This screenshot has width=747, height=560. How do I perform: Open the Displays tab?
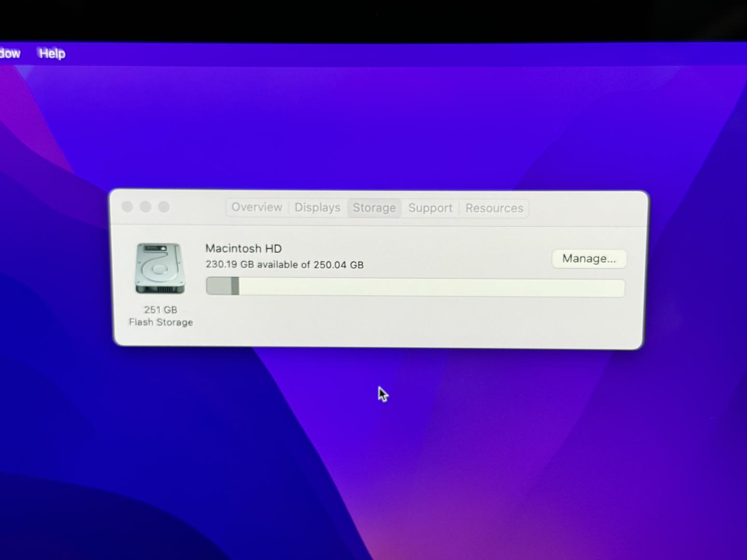pos(317,207)
